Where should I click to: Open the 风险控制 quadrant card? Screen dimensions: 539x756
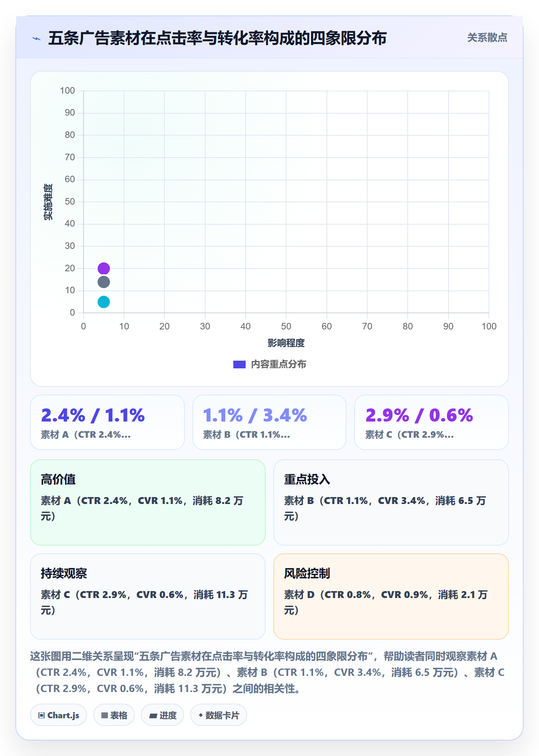[391, 596]
